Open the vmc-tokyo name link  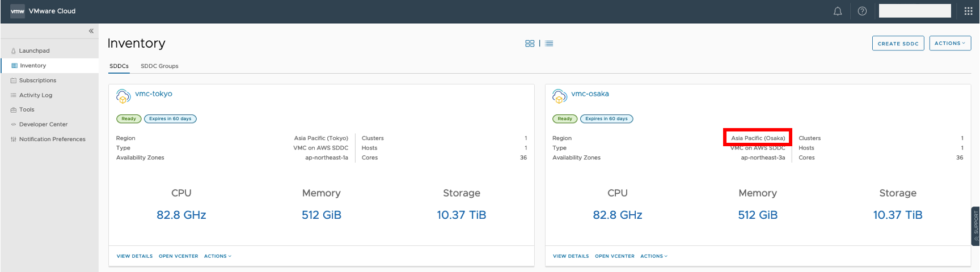(x=154, y=94)
